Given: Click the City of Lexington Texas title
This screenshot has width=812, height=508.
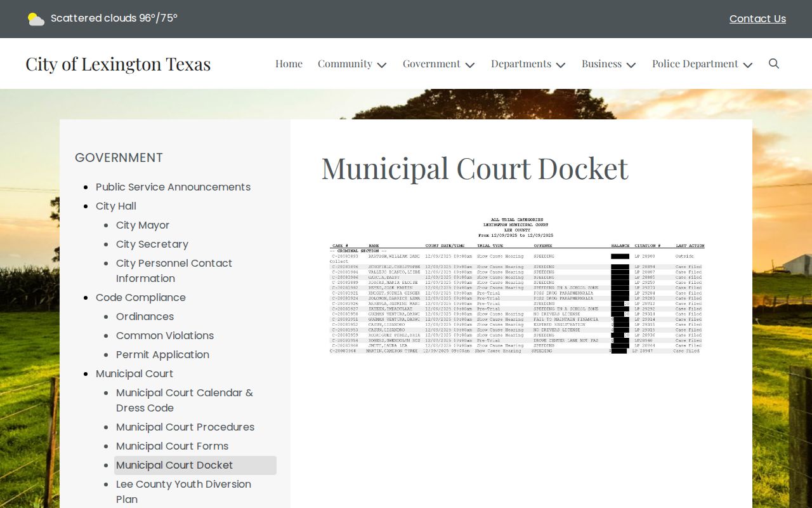Looking at the screenshot, I should (x=118, y=63).
